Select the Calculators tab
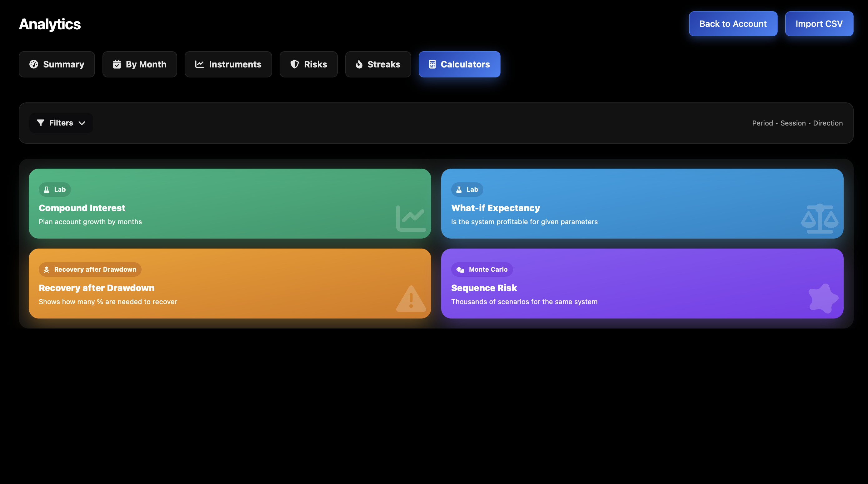The image size is (868, 484). click(459, 64)
